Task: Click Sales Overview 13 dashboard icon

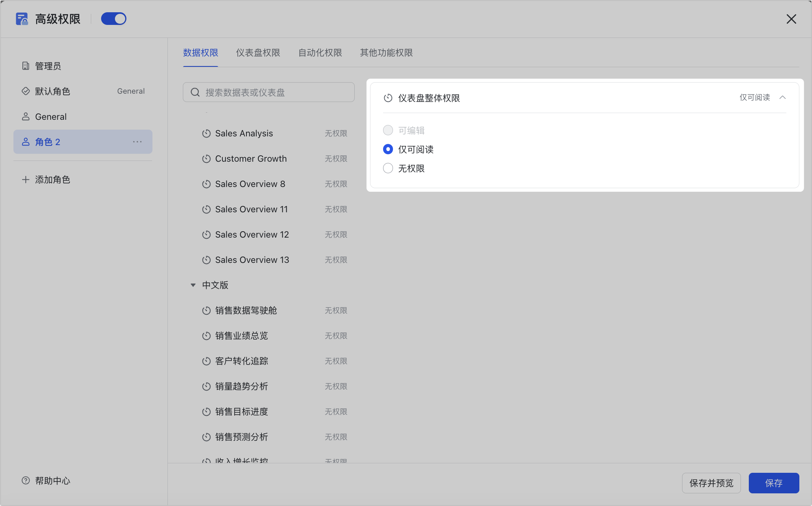Action: coord(206,260)
